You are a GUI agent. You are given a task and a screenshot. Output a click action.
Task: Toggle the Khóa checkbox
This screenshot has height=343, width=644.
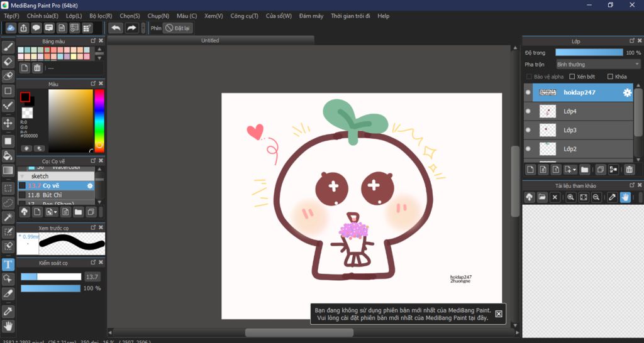tap(610, 77)
